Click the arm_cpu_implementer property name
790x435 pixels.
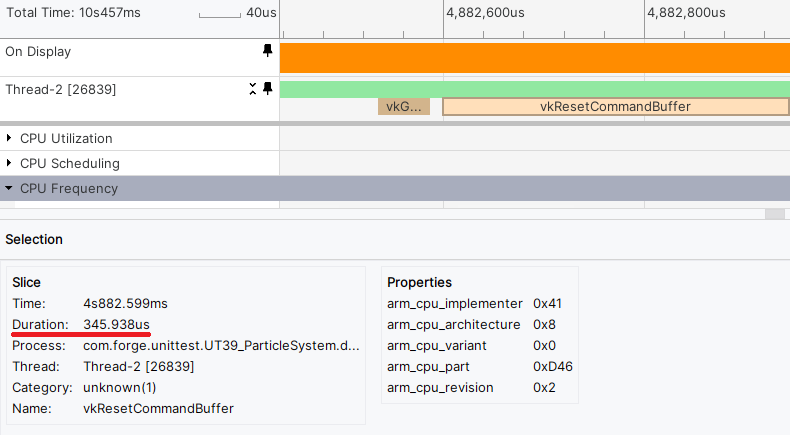point(455,303)
